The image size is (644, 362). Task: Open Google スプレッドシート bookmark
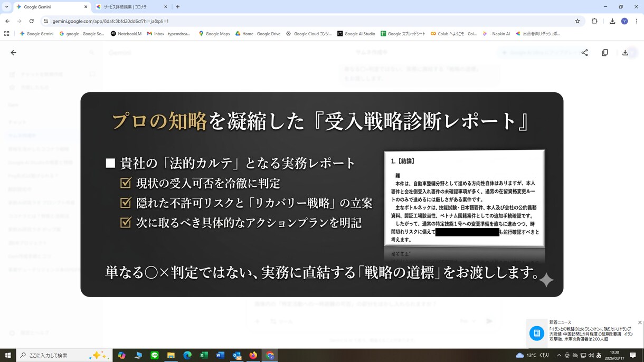(x=403, y=33)
